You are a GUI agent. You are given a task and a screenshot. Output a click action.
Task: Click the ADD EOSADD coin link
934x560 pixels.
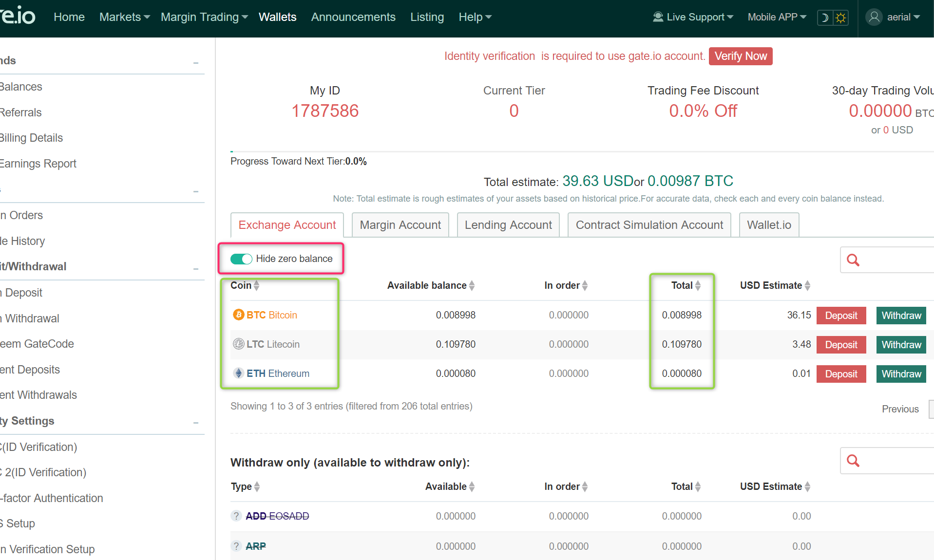[x=277, y=516]
